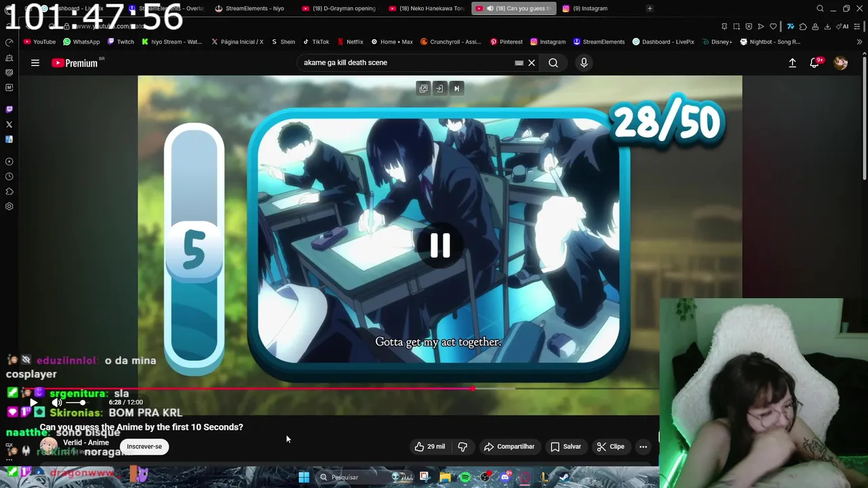The width and height of the screenshot is (868, 488).
Task: Open the Pinterest bookmark
Action: (506, 42)
